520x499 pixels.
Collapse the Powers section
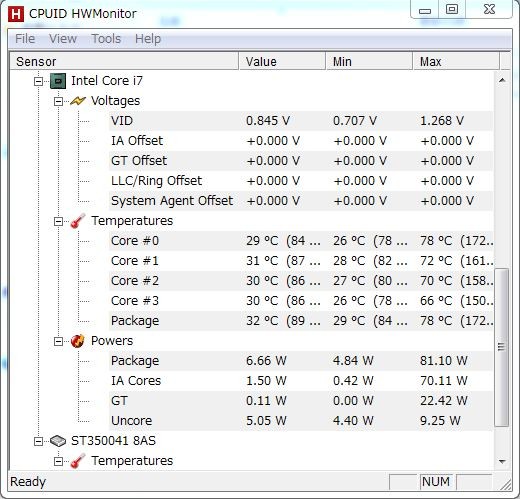(58, 341)
